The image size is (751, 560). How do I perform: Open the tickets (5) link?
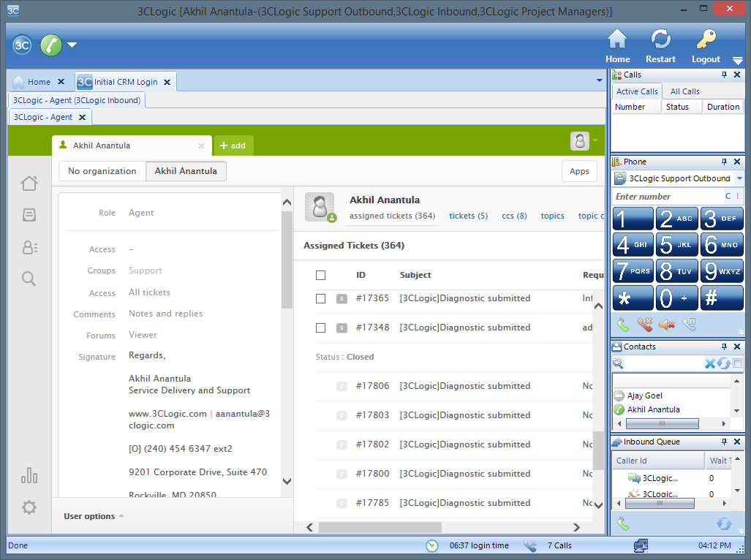[468, 216]
